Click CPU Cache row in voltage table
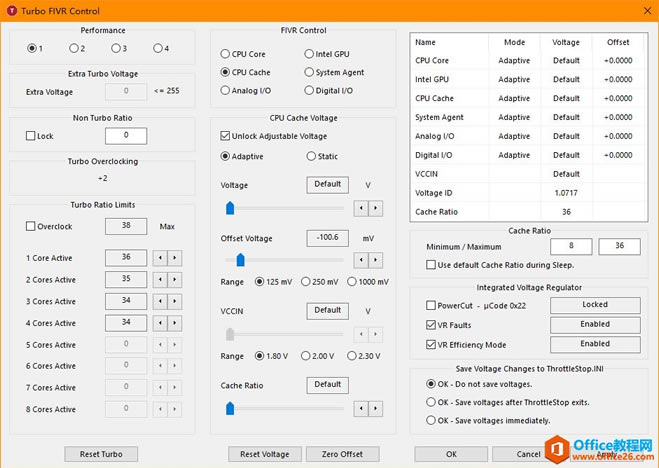 528,98
